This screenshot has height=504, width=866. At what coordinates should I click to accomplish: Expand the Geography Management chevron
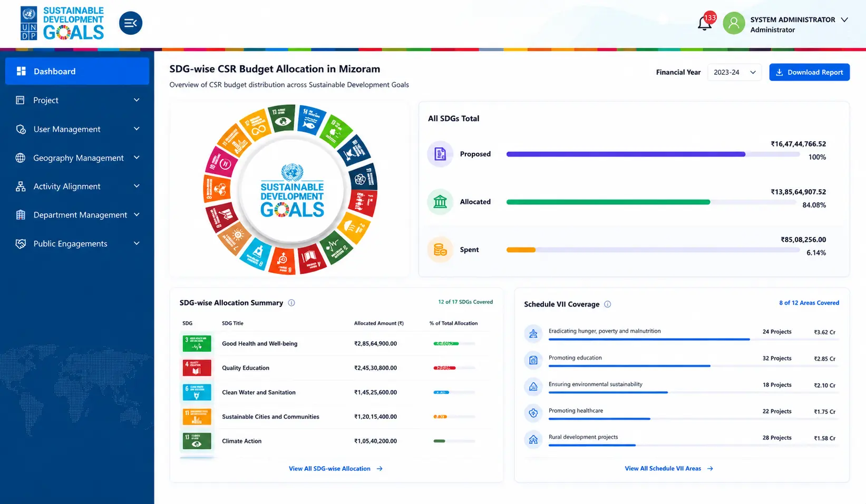pyautogui.click(x=137, y=157)
